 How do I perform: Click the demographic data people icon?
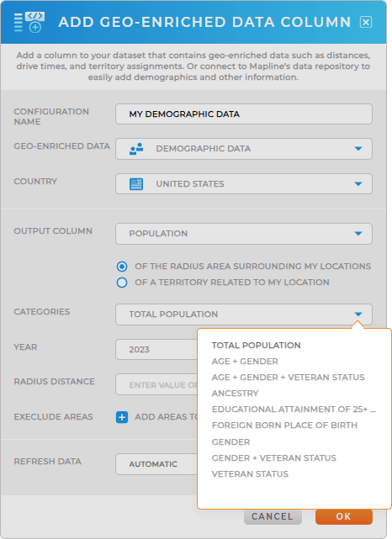(x=136, y=149)
